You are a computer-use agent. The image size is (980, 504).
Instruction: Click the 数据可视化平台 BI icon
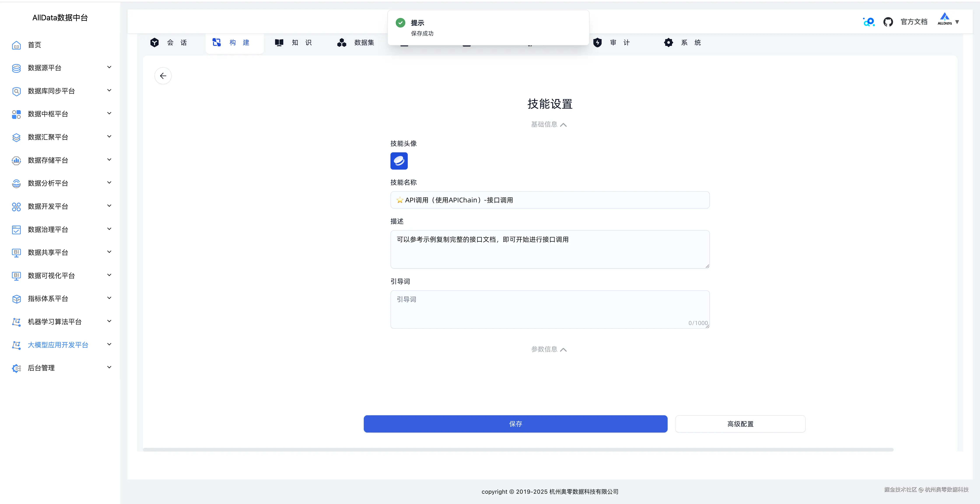pyautogui.click(x=16, y=276)
